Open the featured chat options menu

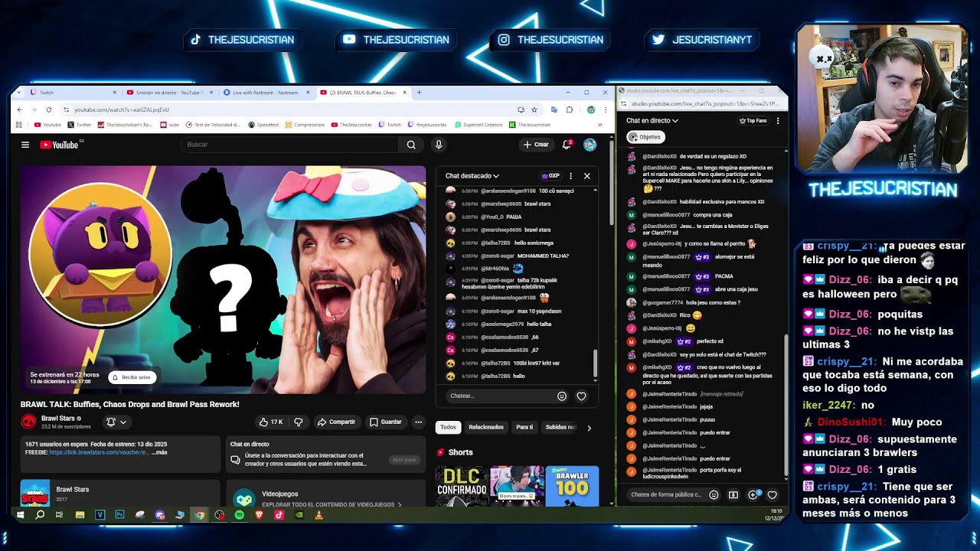[x=570, y=176]
